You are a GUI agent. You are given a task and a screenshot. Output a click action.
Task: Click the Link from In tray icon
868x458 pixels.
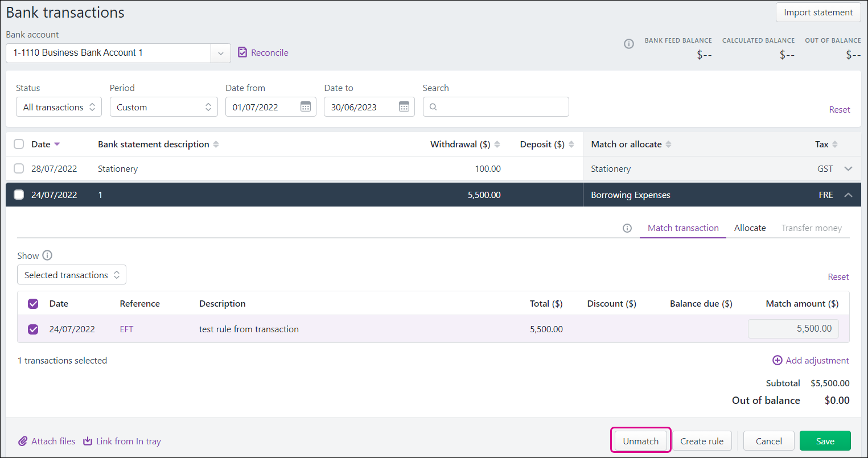coord(88,441)
